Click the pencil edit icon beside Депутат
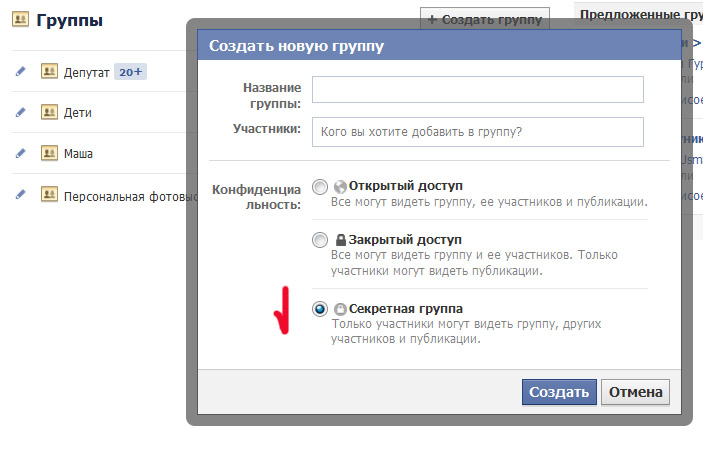The height and width of the screenshot is (450, 703). (20, 71)
